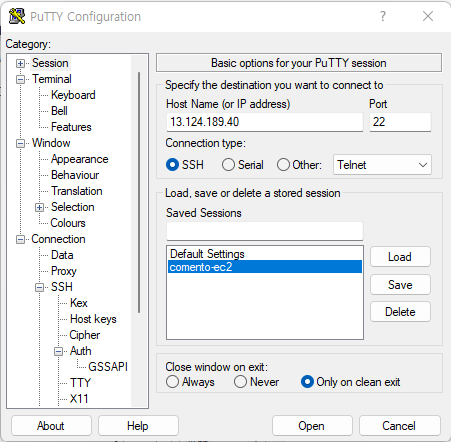
Task: Open the Proxy category
Action: coord(64,271)
